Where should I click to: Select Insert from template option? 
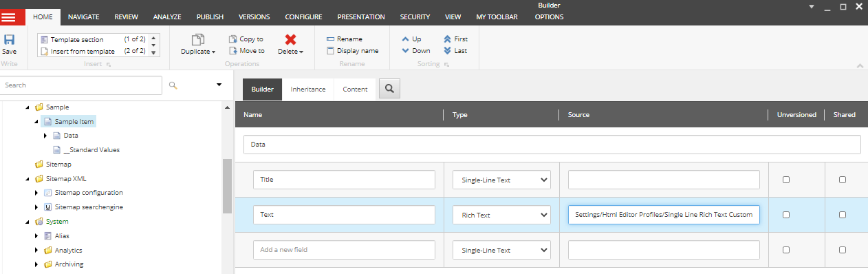pyautogui.click(x=83, y=51)
